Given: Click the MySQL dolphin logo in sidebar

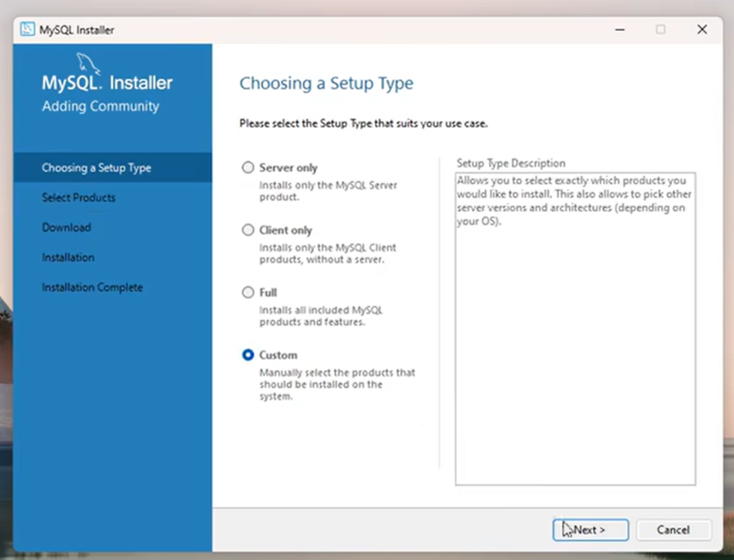Looking at the screenshot, I should [88, 63].
